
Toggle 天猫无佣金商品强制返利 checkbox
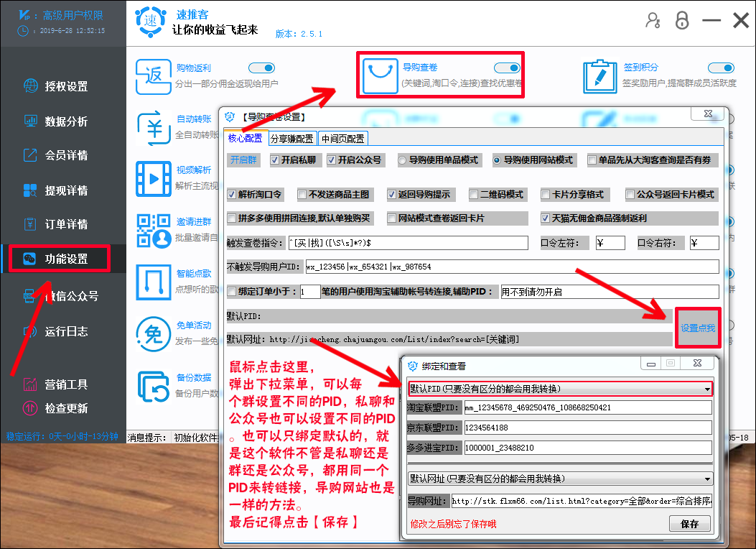click(x=545, y=218)
